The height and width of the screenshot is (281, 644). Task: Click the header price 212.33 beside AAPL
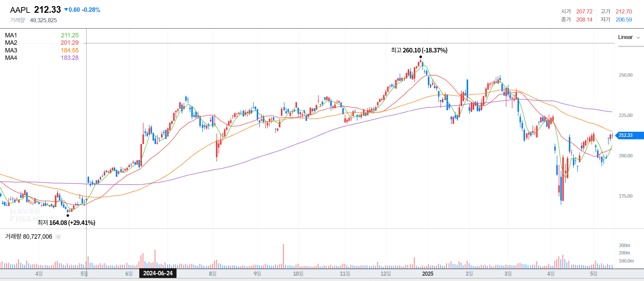pyautogui.click(x=47, y=10)
